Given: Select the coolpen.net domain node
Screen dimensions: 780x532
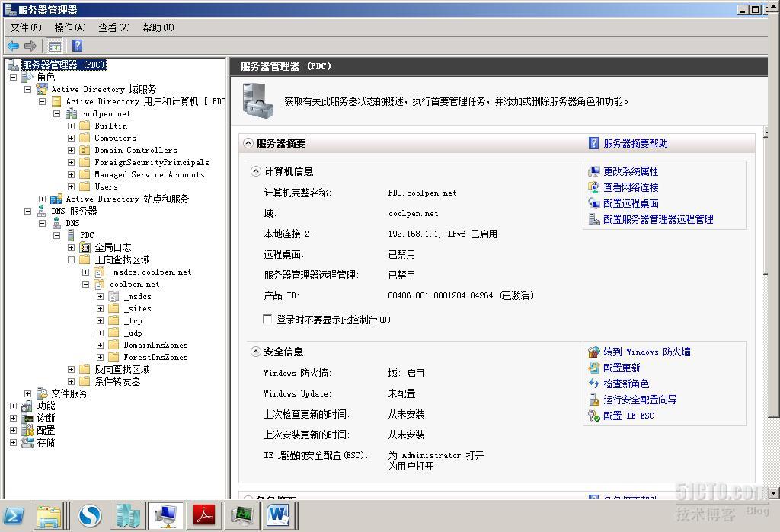Looking at the screenshot, I should pos(105,114).
